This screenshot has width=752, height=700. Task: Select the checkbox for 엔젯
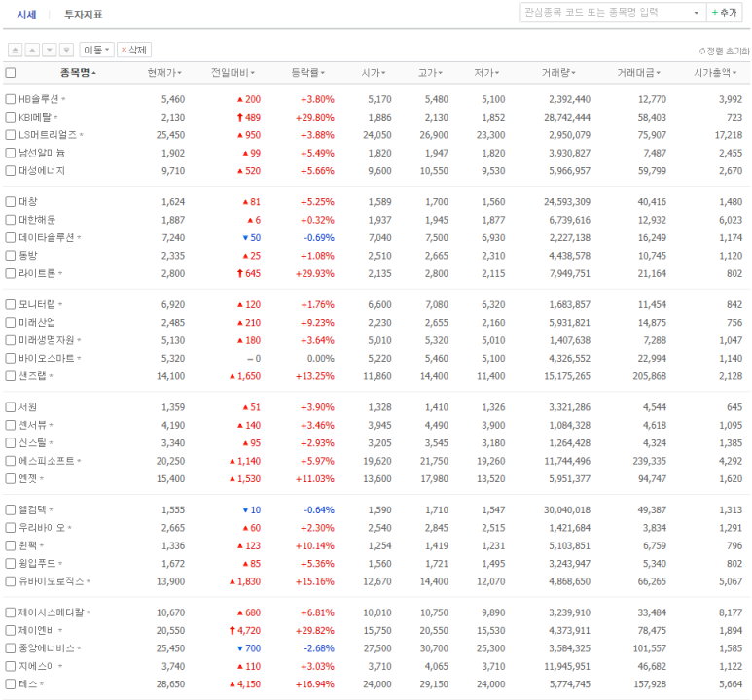[x=10, y=478]
